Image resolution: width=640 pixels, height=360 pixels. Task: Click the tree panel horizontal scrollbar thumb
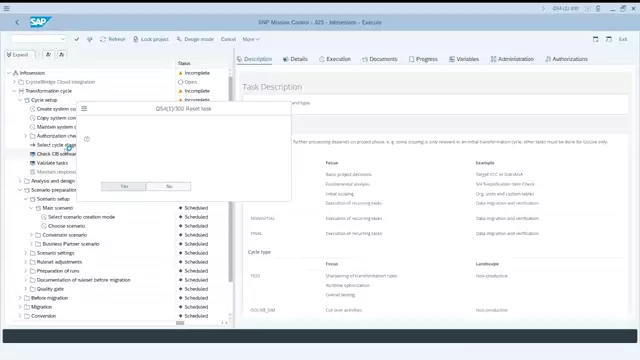(x=180, y=323)
